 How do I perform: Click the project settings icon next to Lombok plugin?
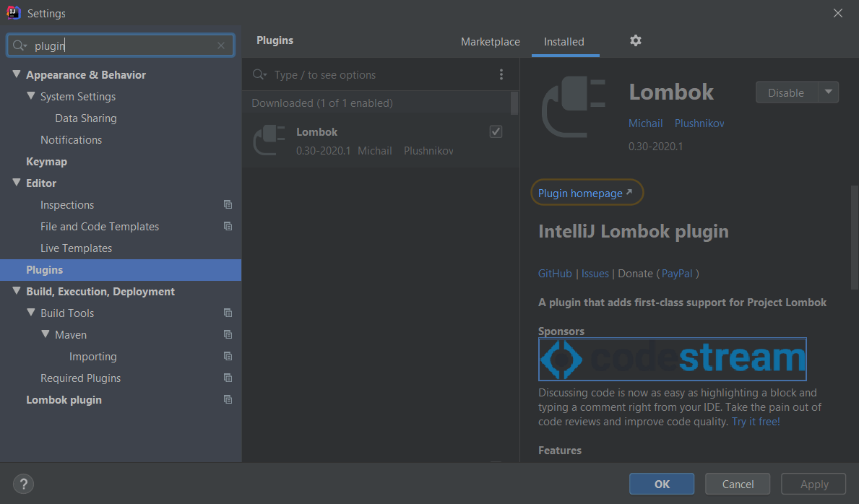tap(228, 399)
